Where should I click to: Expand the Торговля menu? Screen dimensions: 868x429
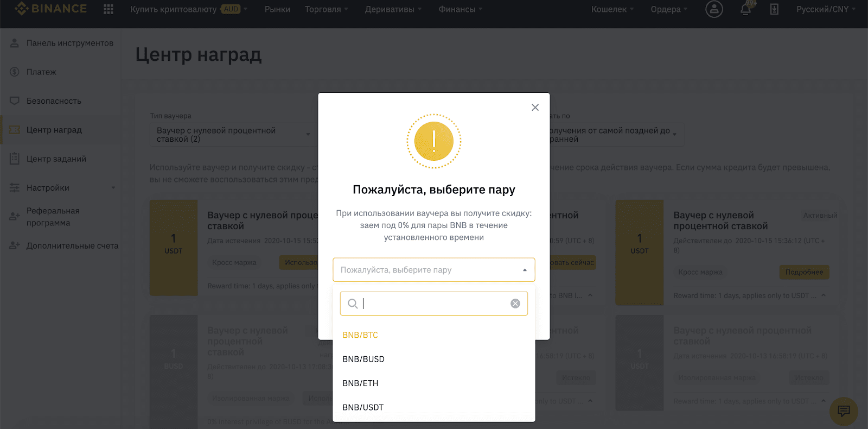pos(327,9)
